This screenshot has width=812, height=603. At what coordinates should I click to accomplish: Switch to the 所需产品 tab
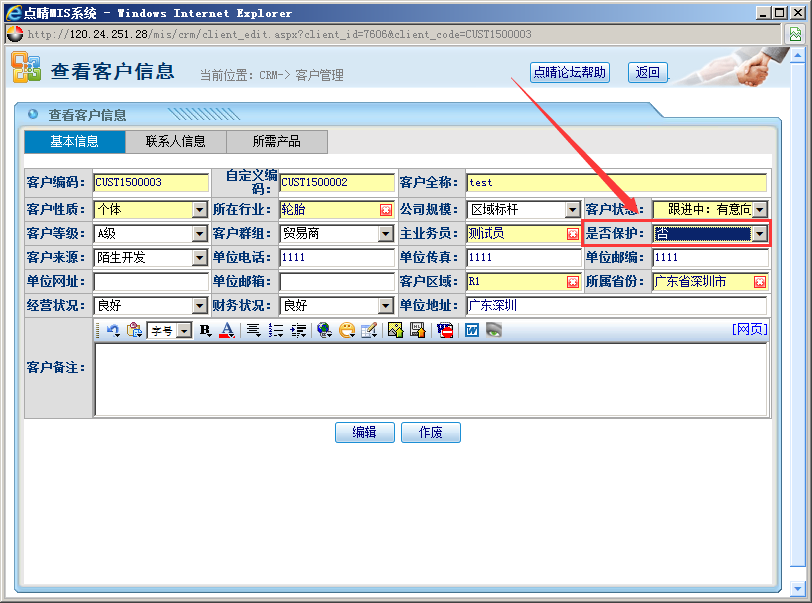276,142
